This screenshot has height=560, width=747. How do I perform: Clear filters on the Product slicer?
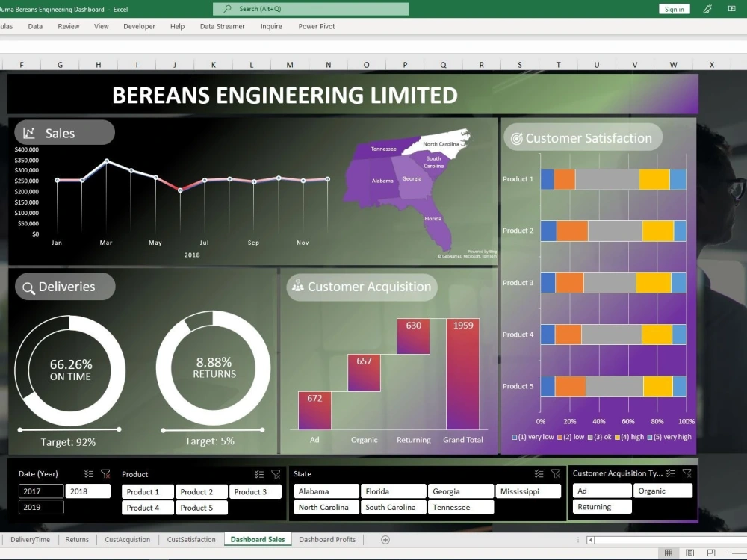[x=276, y=473]
